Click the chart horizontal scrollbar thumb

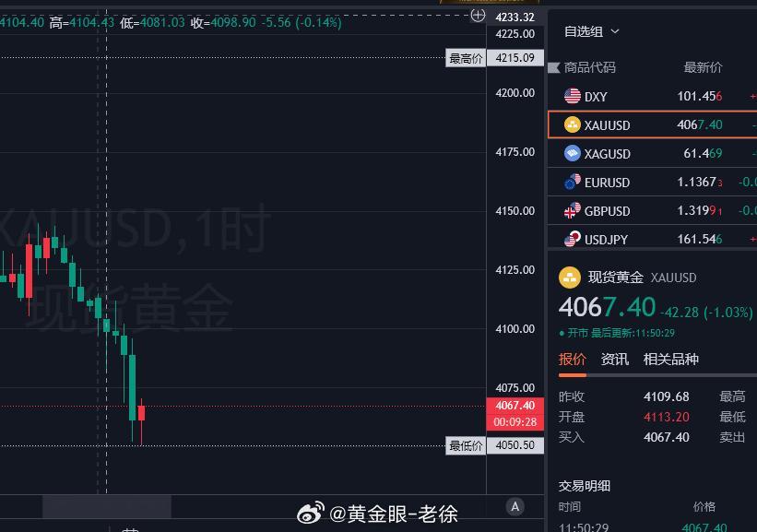tap(107, 507)
